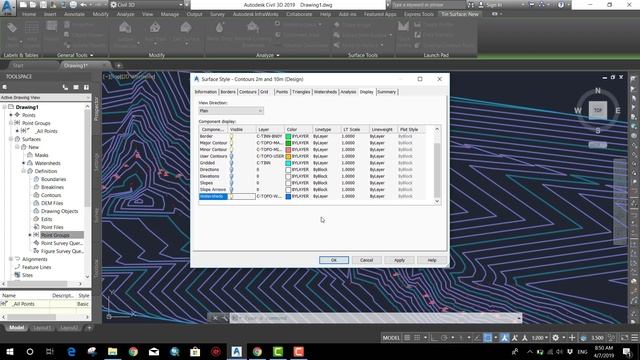Screen dimensions: 640x360
Task: Toggle visibility bulb for User Contours
Action: click(x=231, y=156)
